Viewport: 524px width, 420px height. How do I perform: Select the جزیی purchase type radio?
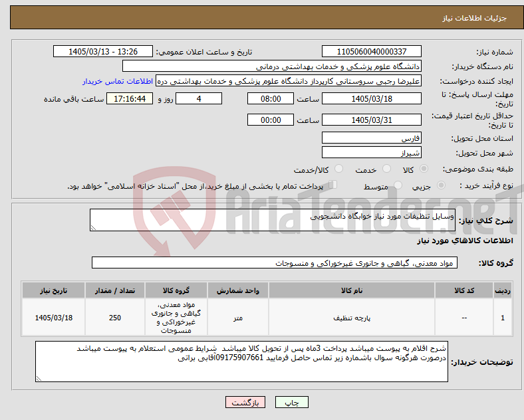(441, 185)
